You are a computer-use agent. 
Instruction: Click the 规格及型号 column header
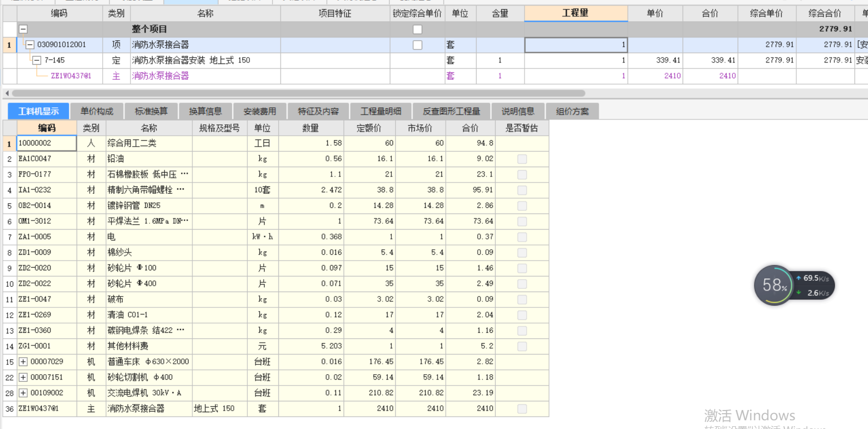[220, 128]
